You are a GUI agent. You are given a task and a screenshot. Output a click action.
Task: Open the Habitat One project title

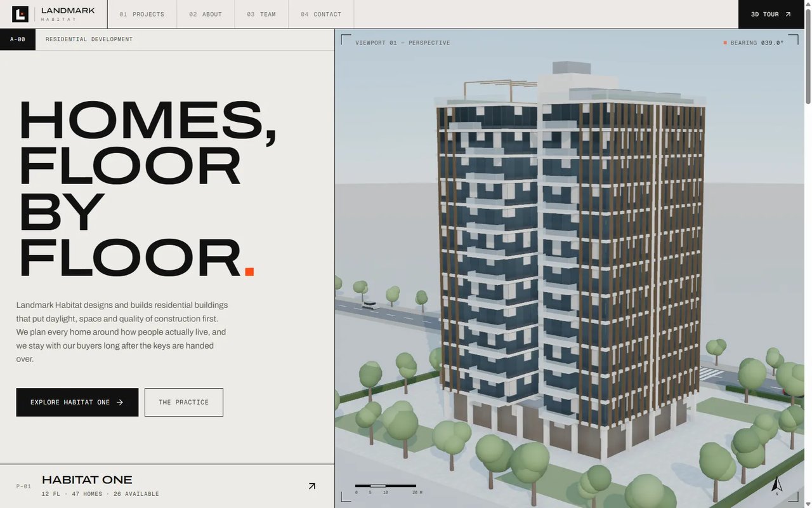(87, 479)
